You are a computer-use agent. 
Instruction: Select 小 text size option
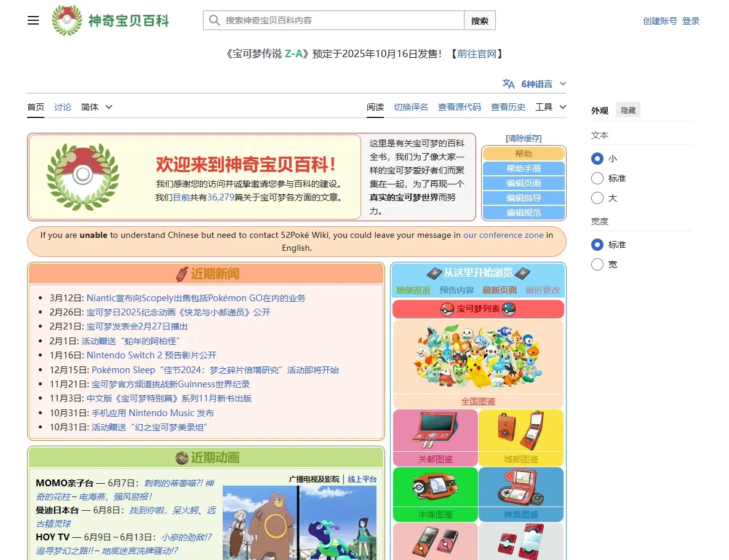click(597, 159)
